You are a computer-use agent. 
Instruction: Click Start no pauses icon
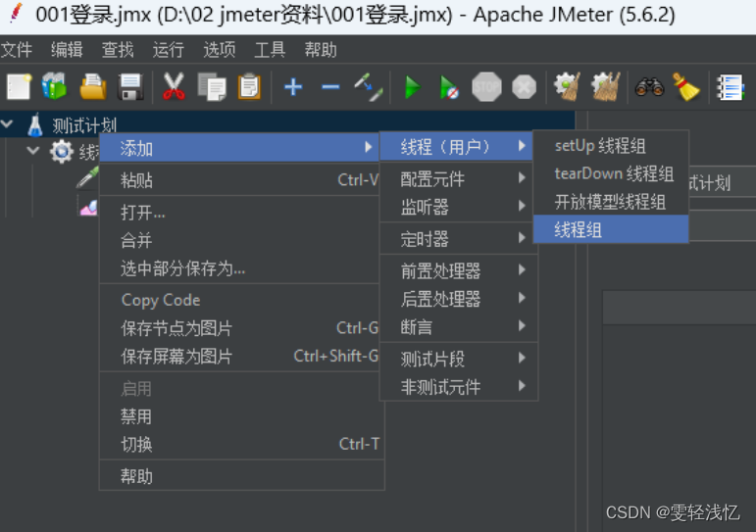449,88
